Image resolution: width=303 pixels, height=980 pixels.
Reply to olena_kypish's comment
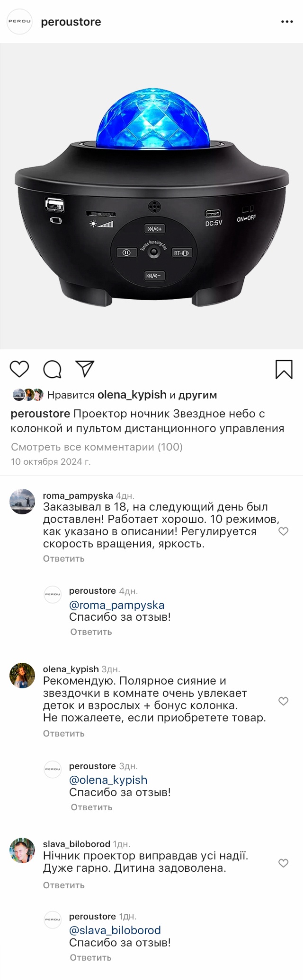pyautogui.click(x=64, y=733)
